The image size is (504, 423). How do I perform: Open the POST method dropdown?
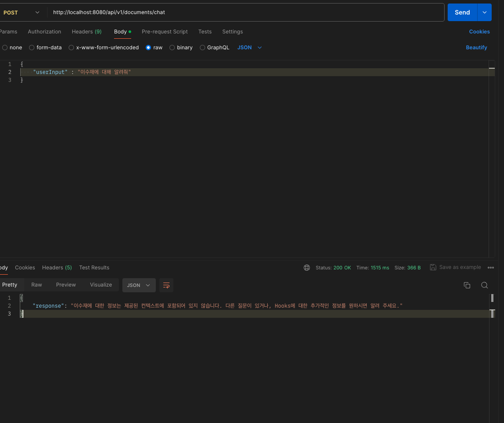(x=21, y=12)
